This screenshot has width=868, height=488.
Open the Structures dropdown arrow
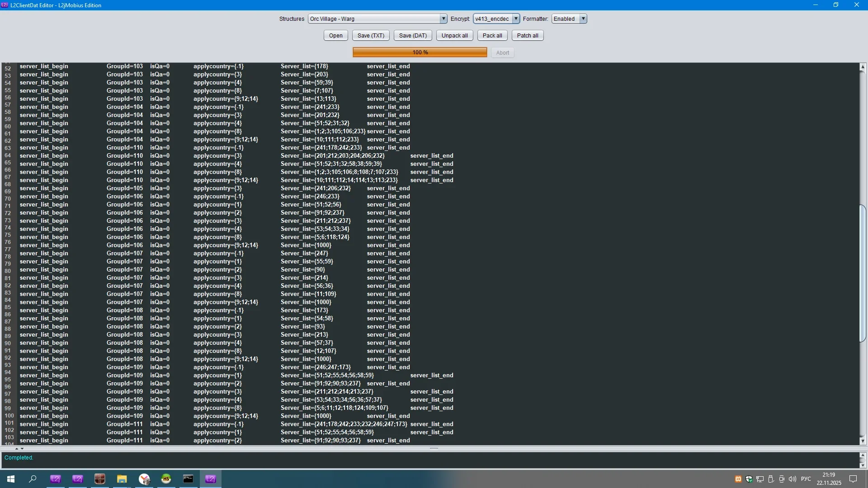(443, 19)
